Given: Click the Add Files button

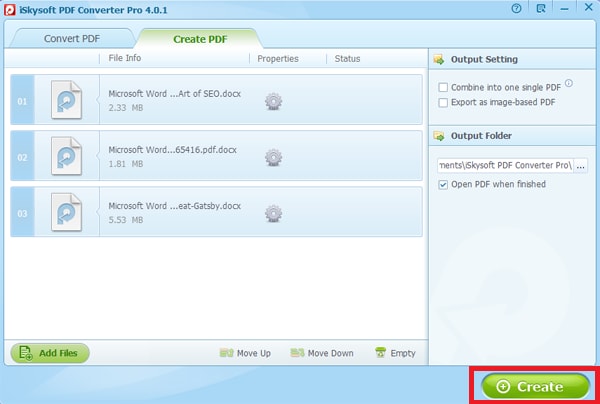Looking at the screenshot, I should 50,353.
